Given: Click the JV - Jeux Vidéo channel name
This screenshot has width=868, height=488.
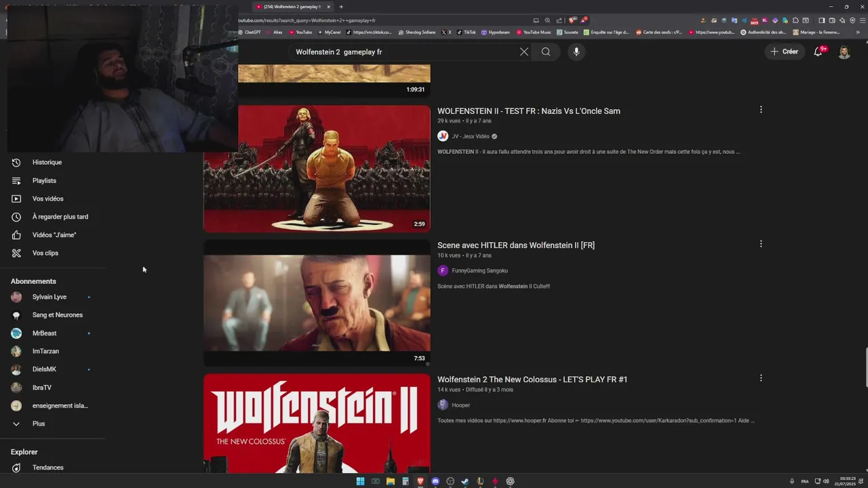Looking at the screenshot, I should [471, 136].
